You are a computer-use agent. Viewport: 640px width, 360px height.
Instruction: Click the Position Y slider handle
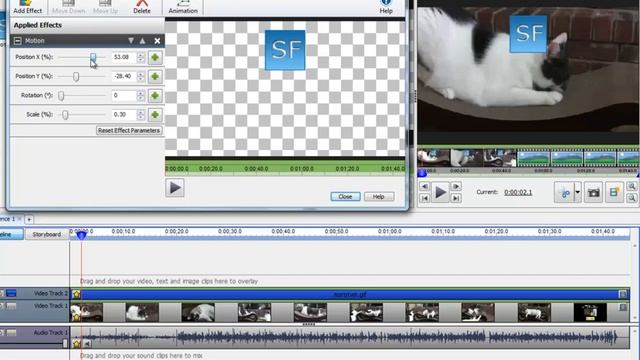(76, 76)
